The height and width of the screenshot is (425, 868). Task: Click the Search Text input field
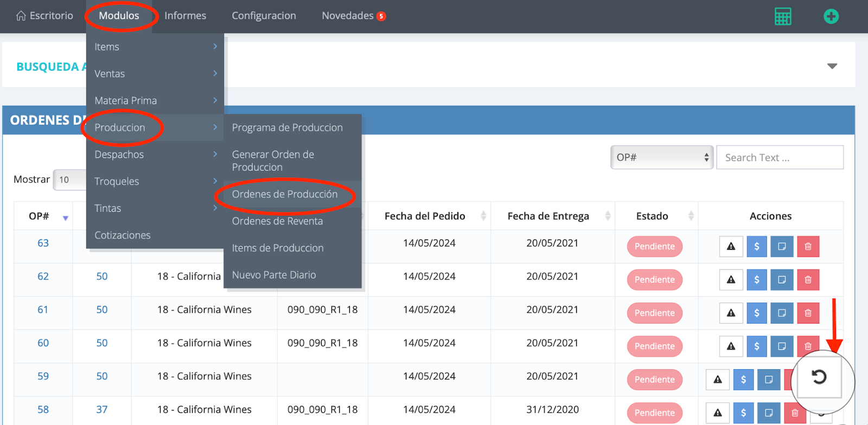click(x=779, y=157)
